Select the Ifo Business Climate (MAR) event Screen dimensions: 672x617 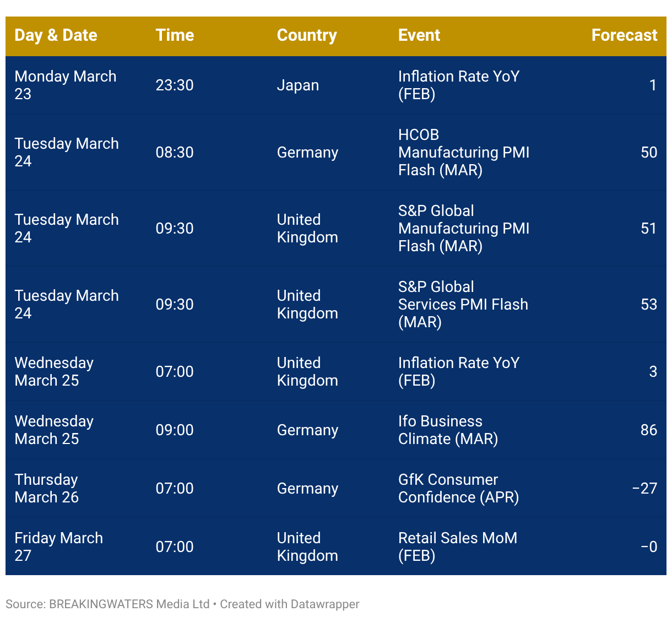[448, 430]
